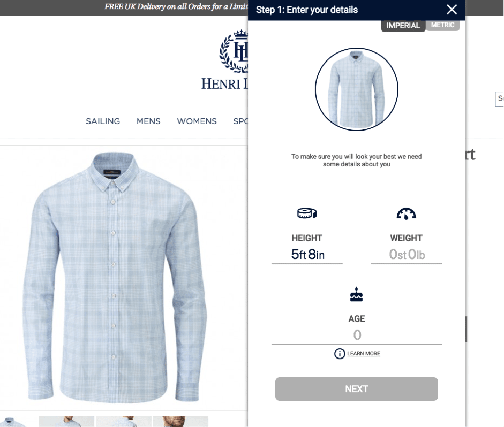Click the main shirt product image
Image resolution: width=504 pixels, height=427 pixels.
click(115, 277)
